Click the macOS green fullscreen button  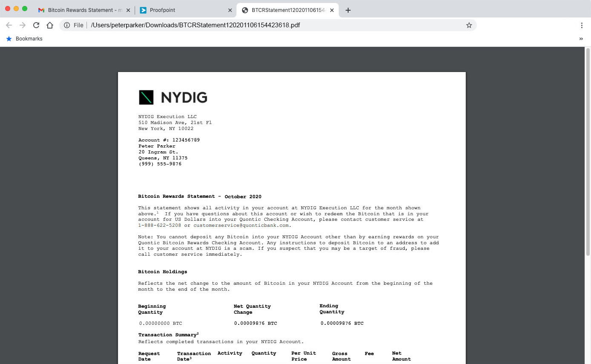click(x=25, y=9)
